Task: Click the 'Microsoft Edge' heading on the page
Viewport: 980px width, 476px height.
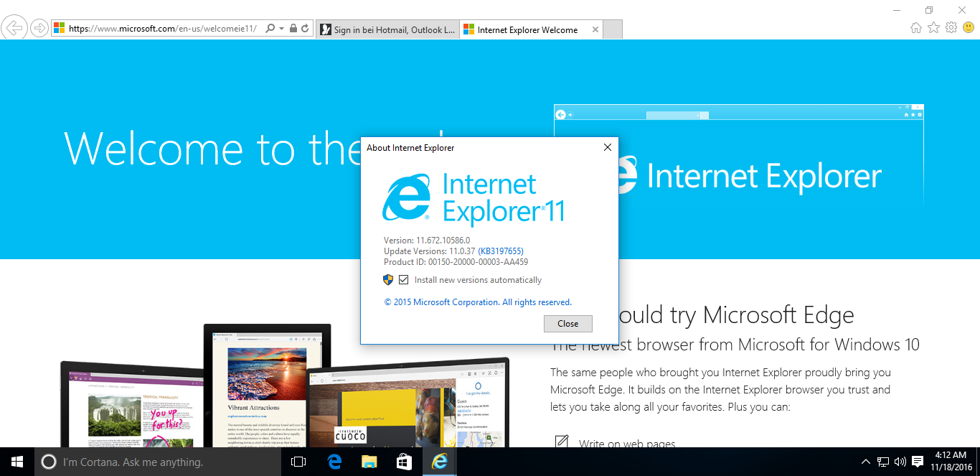Action: (778, 314)
